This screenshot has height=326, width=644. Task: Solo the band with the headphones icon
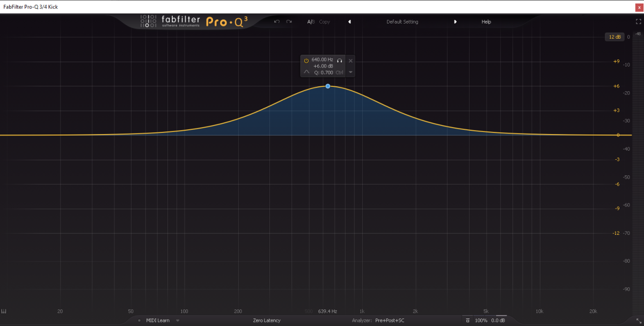click(x=340, y=60)
